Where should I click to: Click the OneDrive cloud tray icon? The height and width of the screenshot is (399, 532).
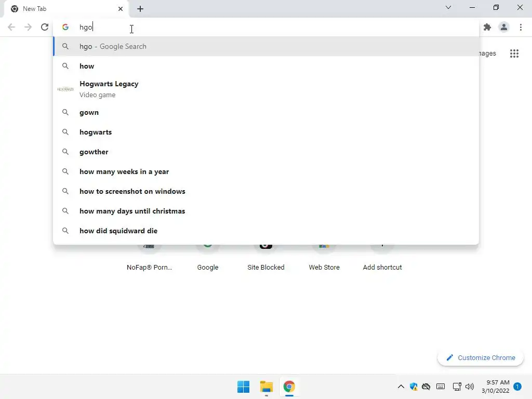click(426, 387)
